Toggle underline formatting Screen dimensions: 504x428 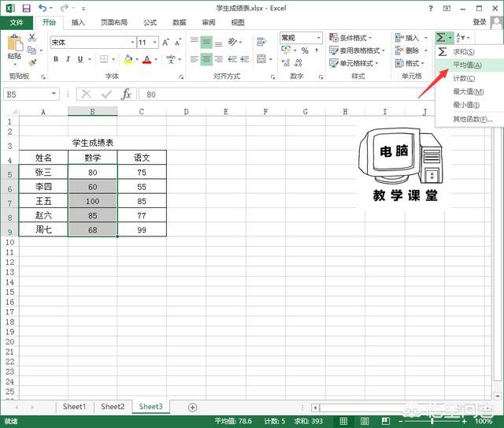[x=80, y=59]
